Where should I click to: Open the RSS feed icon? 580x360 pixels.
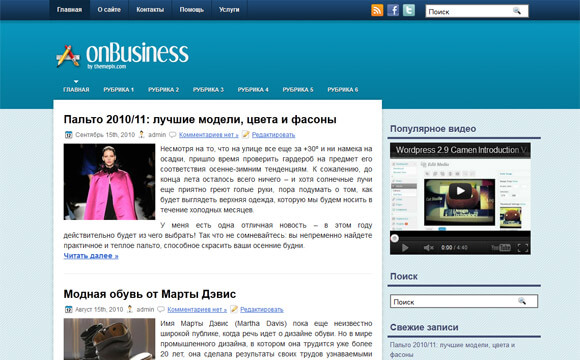click(x=377, y=10)
